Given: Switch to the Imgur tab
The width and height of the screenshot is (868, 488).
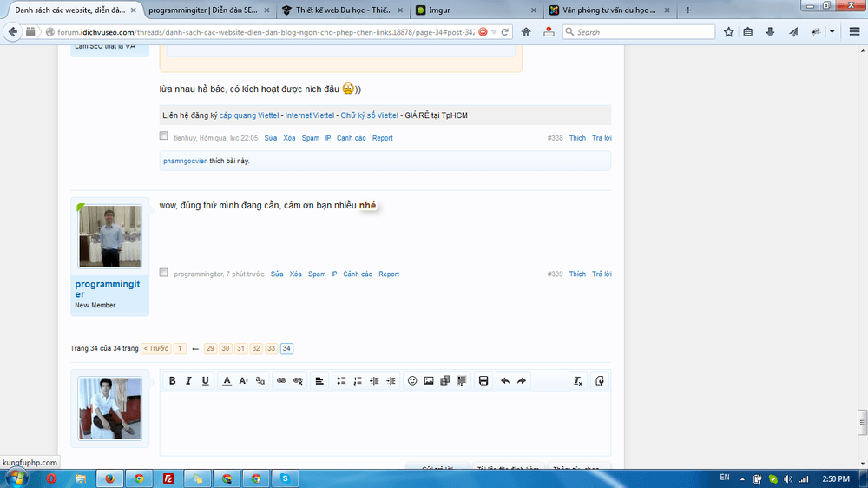Looking at the screenshot, I should pos(476,10).
